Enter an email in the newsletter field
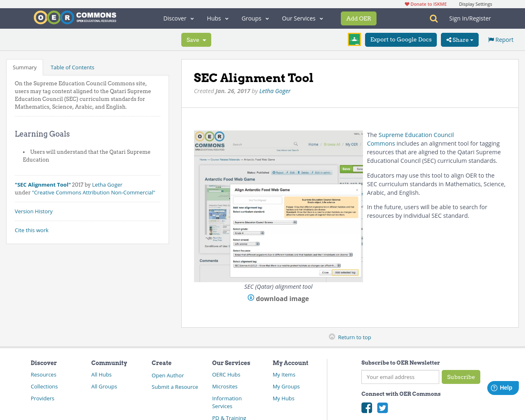Image resolution: width=525 pixels, height=420 pixels. tap(400, 377)
